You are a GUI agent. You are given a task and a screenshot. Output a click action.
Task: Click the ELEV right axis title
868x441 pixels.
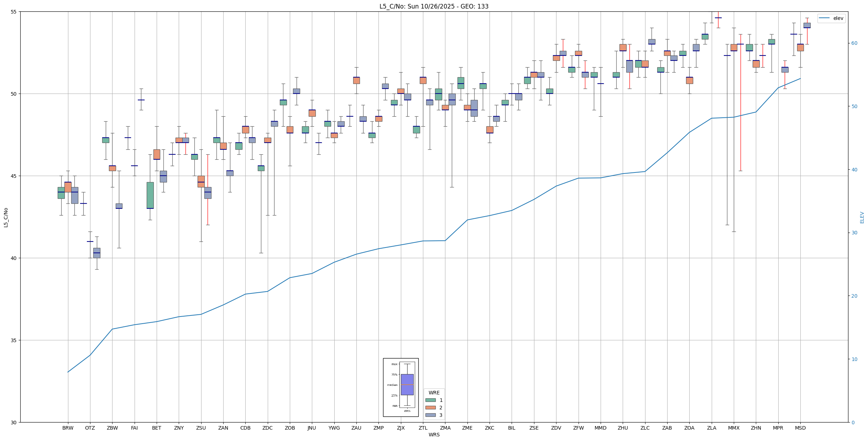[862, 217]
